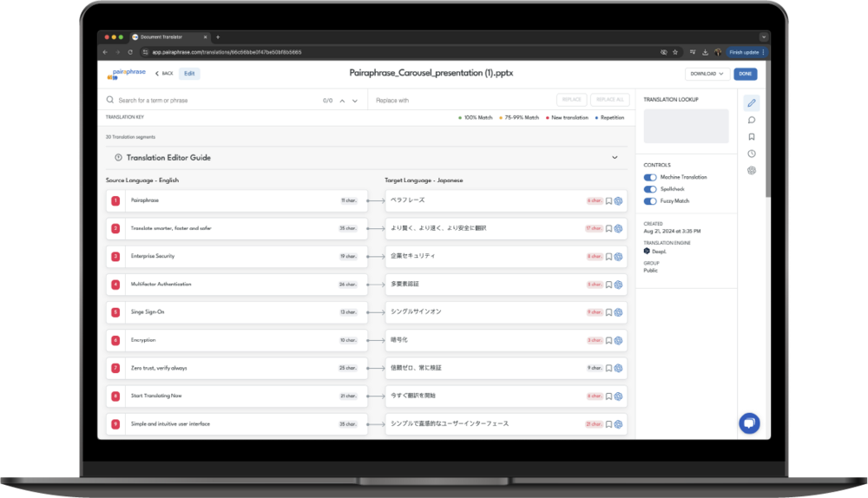
Task: Click the REPLACE button
Action: click(x=571, y=100)
